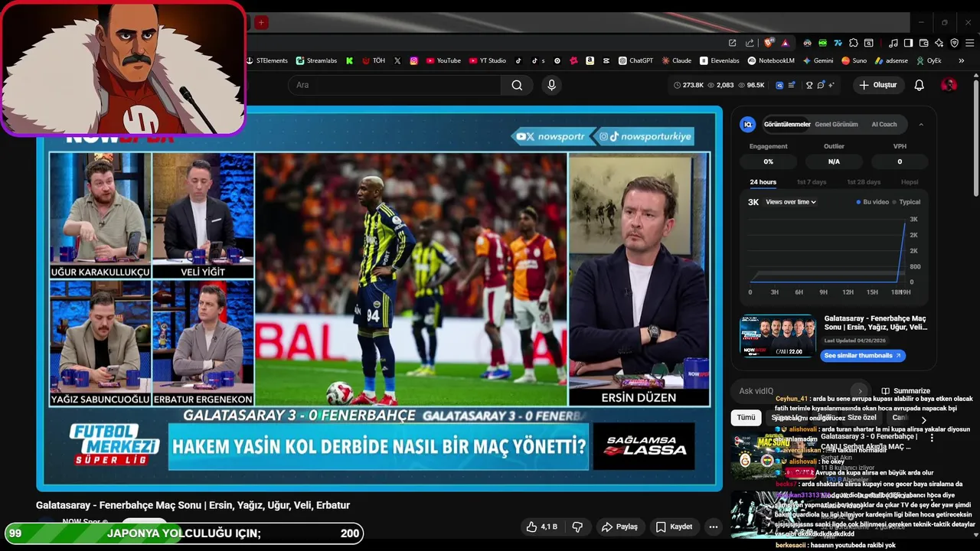Open the Elevenlabs bookmark
The image size is (980, 551).
[720, 60]
